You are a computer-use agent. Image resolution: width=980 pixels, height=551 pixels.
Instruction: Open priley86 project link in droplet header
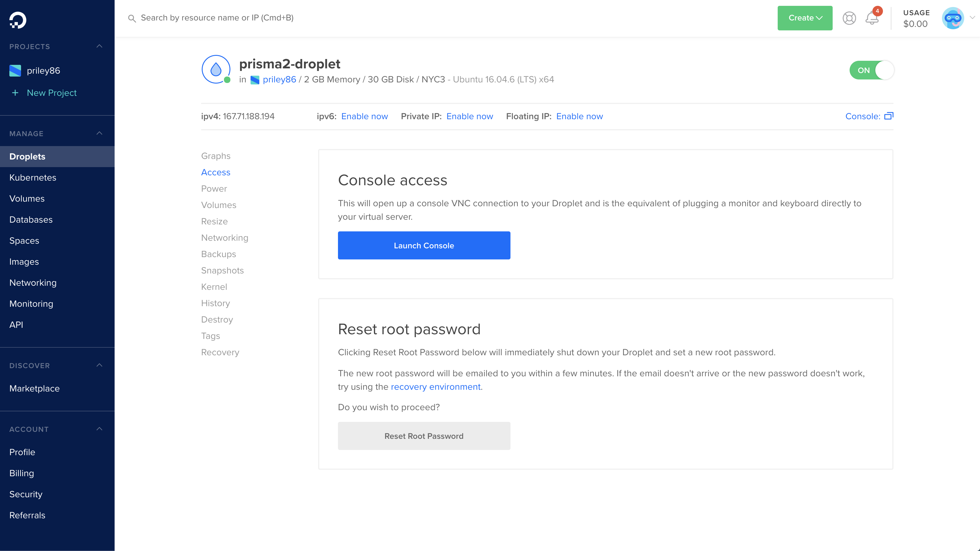point(279,79)
